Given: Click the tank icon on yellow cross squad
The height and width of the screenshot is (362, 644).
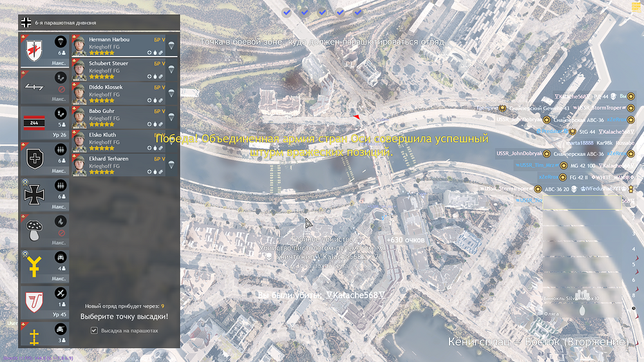Looking at the screenshot, I should coord(61,329).
